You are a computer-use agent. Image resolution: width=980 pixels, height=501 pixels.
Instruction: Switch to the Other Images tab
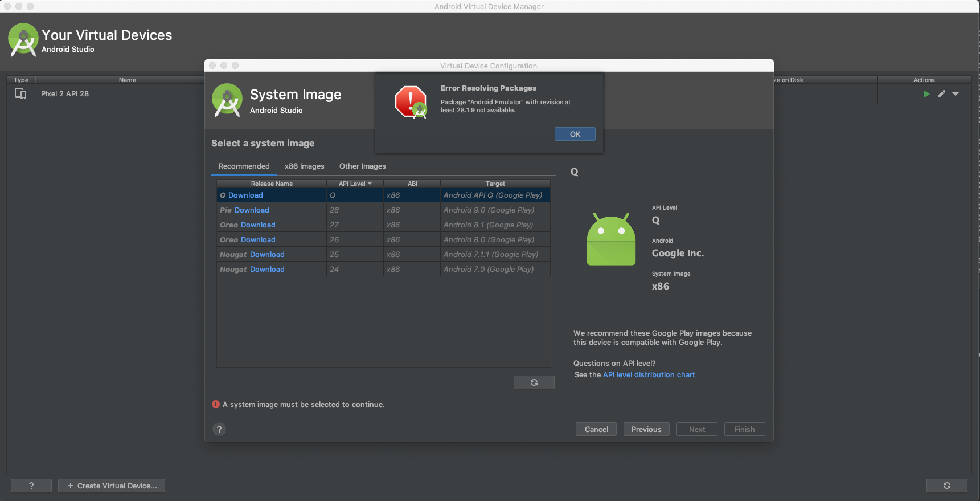click(363, 166)
